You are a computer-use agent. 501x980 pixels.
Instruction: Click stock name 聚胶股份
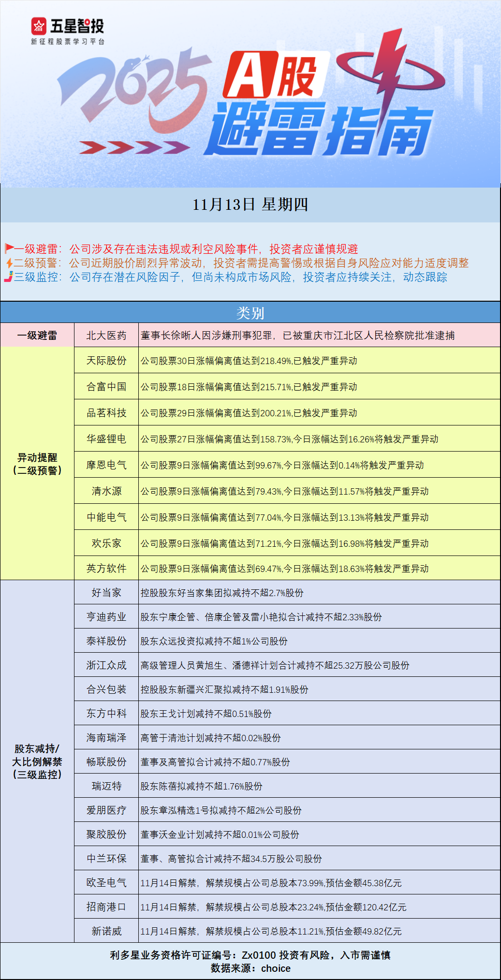point(106,834)
